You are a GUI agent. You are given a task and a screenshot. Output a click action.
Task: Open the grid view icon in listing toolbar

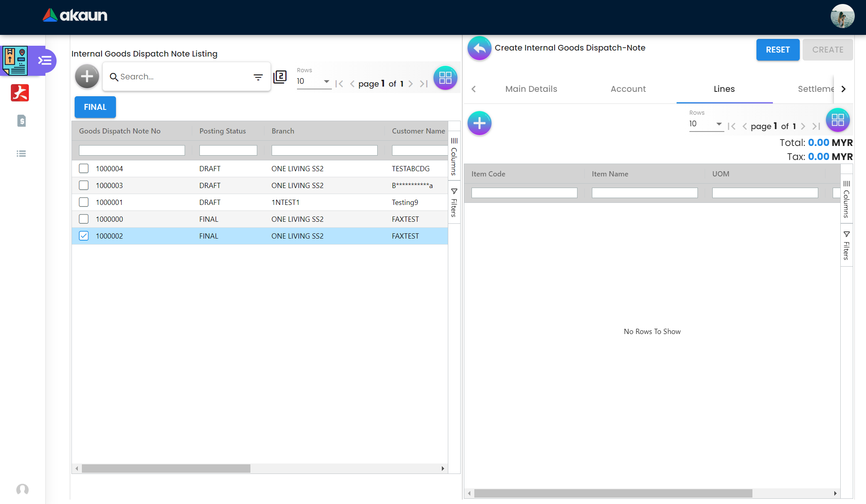click(x=445, y=77)
